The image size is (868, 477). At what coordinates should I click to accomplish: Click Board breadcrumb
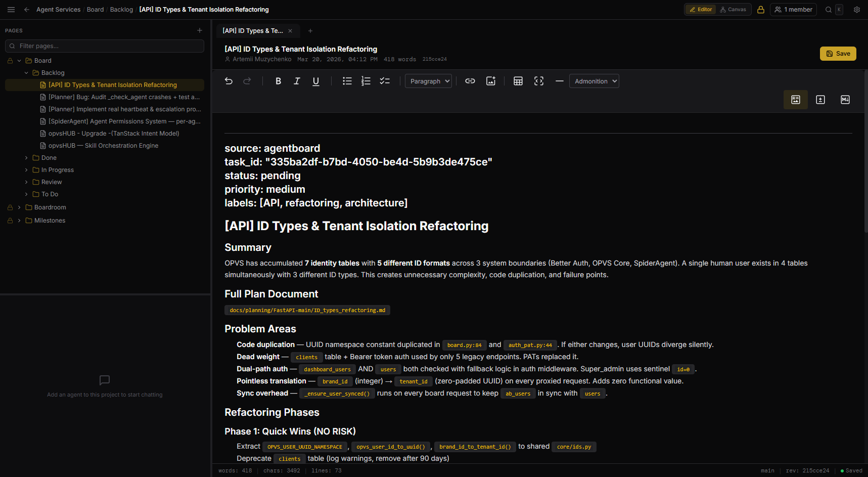[95, 10]
